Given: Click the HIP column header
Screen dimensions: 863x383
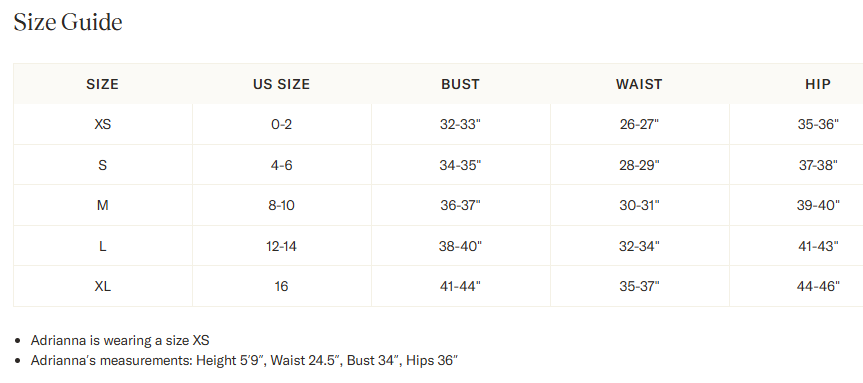Looking at the screenshot, I should pos(818,84).
